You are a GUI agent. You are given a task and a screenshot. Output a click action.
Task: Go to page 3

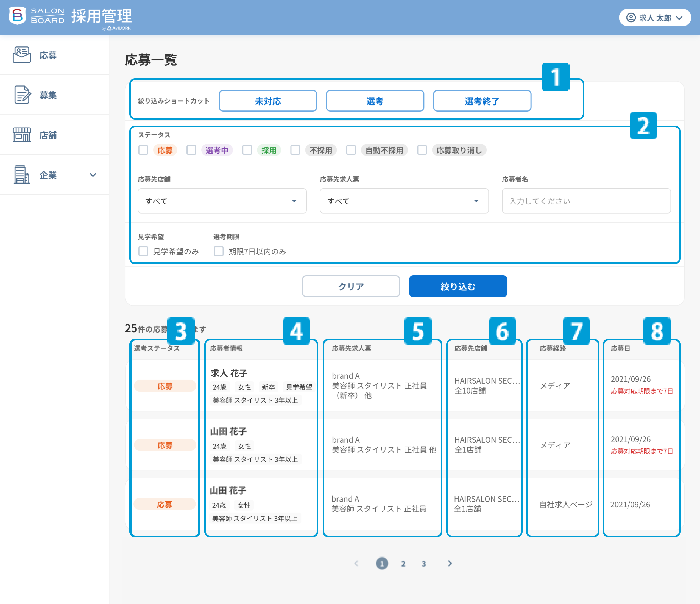[424, 563]
